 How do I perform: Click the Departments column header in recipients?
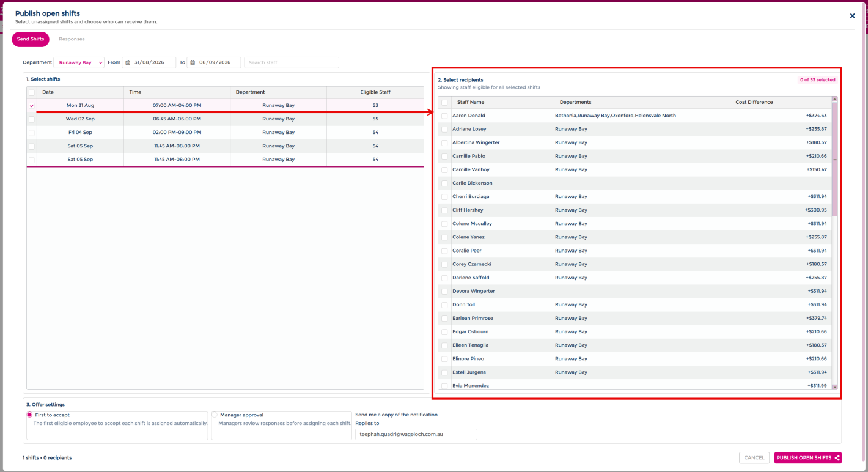click(x=642, y=102)
